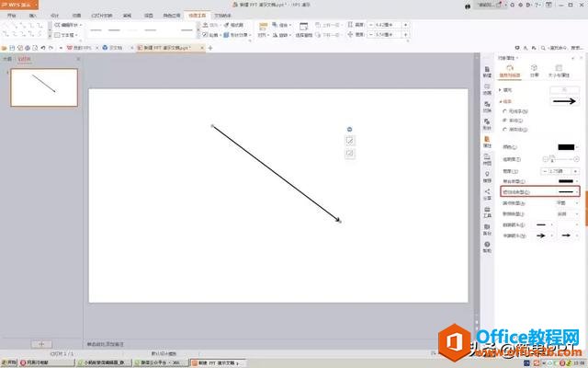Open the 选择窗格 selection pane
The height and width of the screenshot is (368, 588).
click(x=304, y=30)
